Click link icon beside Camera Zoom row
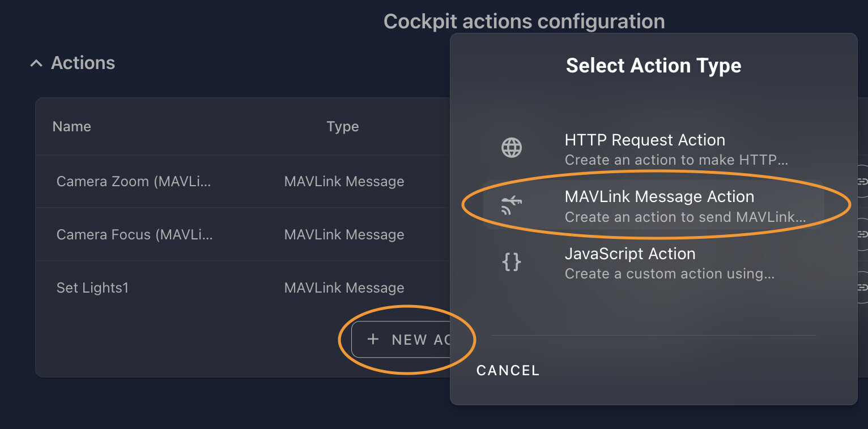Screen dimensions: 868x429 862,181
